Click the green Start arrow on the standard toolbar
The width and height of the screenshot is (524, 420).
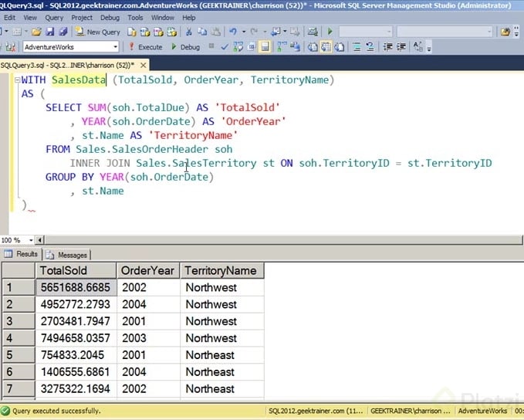(330, 32)
